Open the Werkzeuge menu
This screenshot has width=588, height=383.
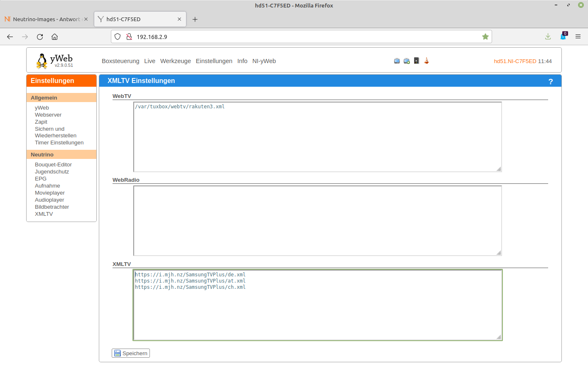coord(175,61)
